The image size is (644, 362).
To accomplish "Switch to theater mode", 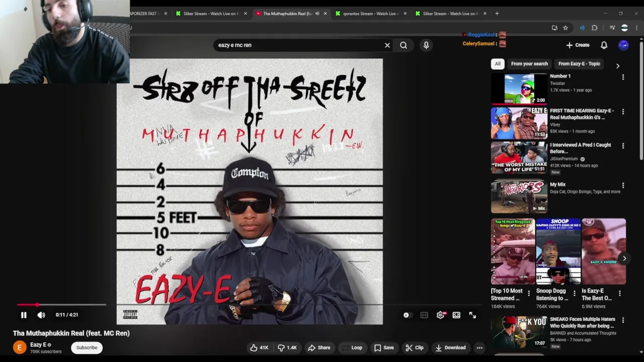I will coord(456,315).
